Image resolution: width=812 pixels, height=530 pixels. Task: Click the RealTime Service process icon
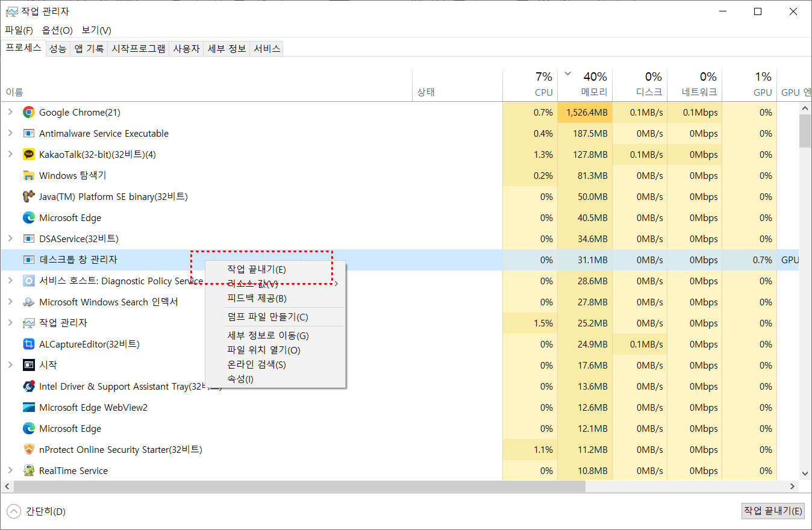point(28,470)
